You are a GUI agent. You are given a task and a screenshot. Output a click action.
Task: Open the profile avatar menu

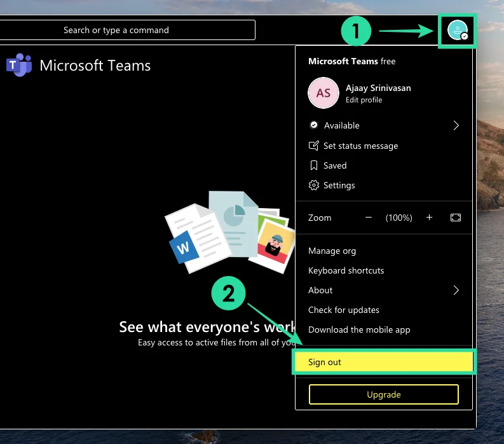click(458, 31)
